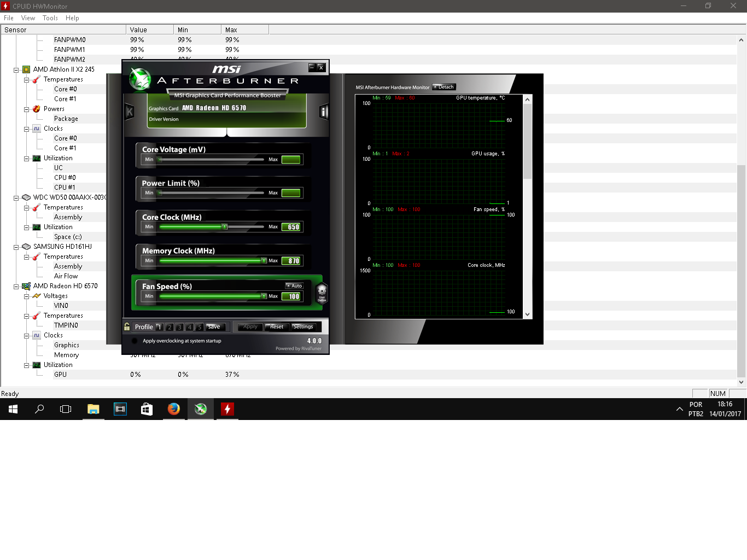The height and width of the screenshot is (560, 747).
Task: Collapse Utilization under Radeon HD 6570
Action: tap(26, 365)
